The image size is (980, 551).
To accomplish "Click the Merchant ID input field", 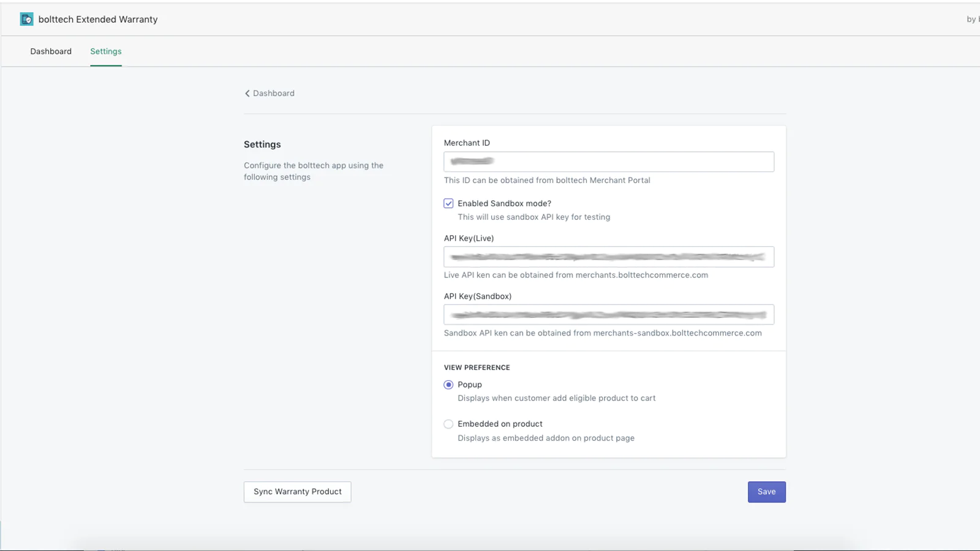I will 609,162.
